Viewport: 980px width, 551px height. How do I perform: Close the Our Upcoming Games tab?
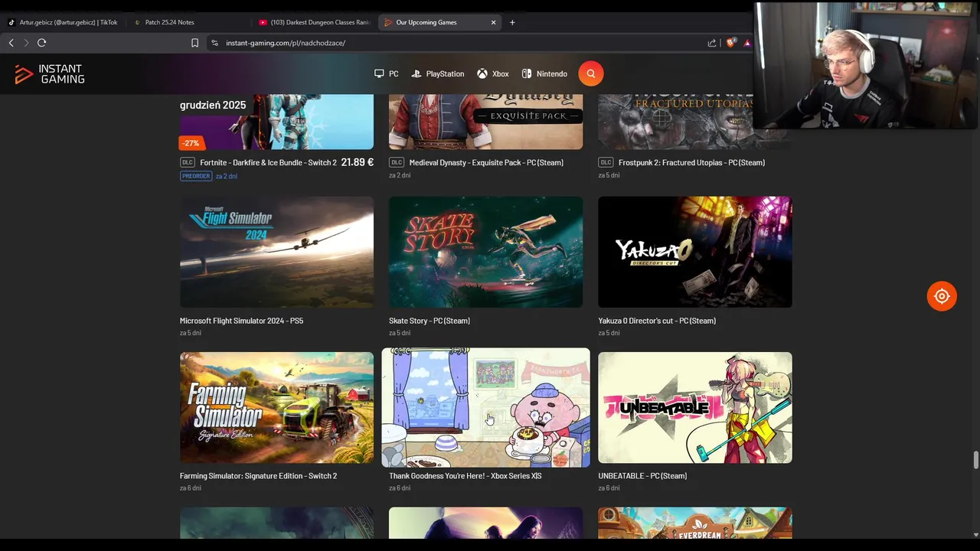point(493,22)
